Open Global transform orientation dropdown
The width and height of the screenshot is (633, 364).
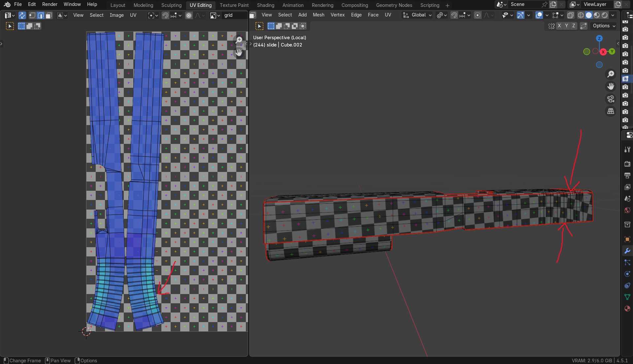417,15
